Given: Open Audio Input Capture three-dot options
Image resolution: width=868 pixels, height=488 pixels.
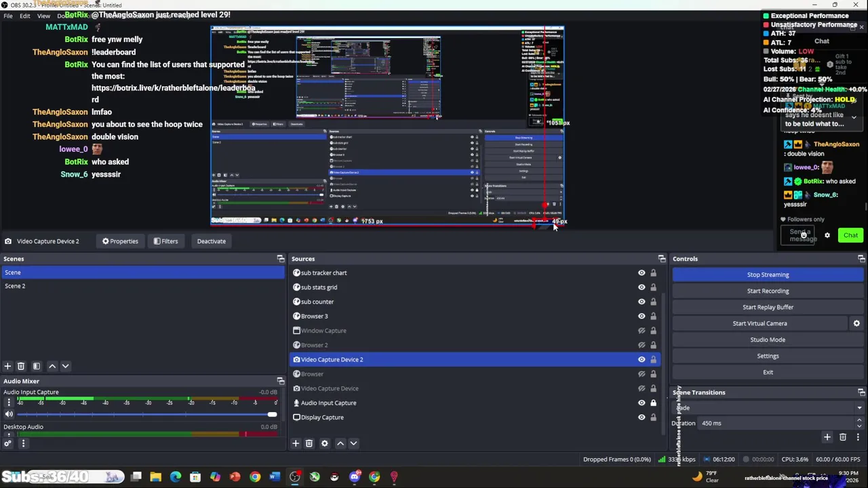Looking at the screenshot, I should pos(9,403).
